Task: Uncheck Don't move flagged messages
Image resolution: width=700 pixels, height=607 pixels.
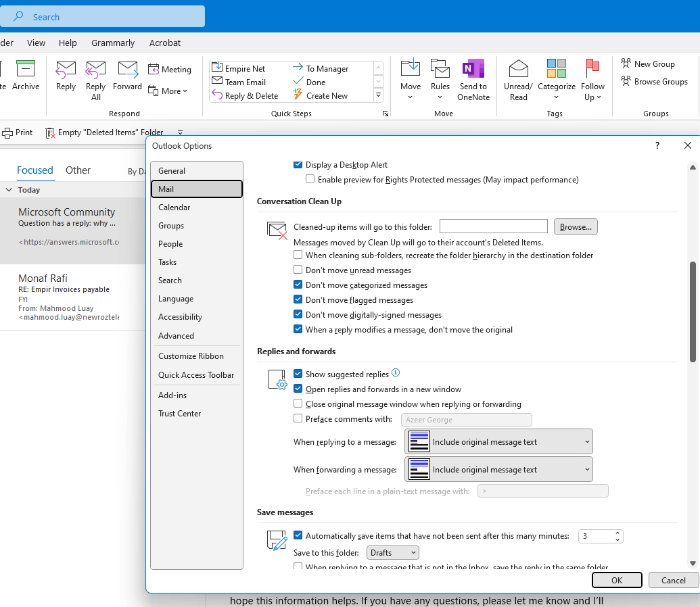Action: click(x=298, y=299)
